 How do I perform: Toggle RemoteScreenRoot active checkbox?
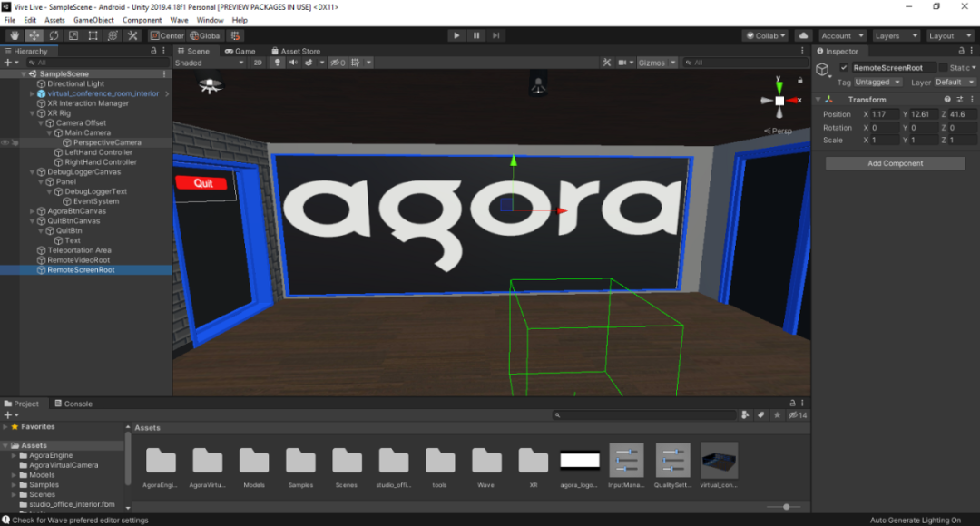[x=844, y=67]
